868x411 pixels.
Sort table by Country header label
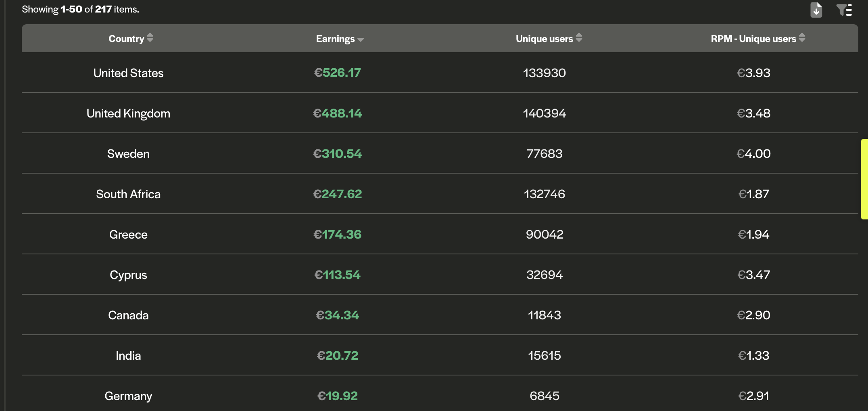[x=126, y=39]
